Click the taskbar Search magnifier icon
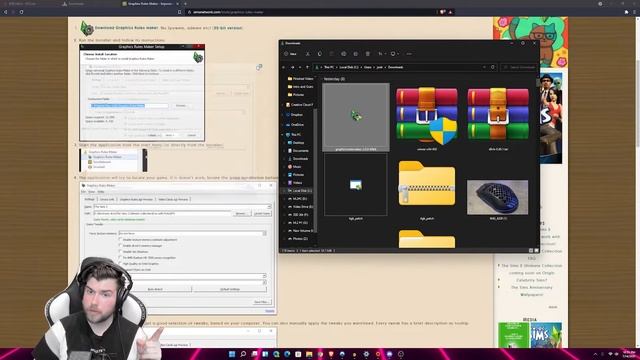Image resolution: width=640 pixels, height=360 pixels. pyautogui.click(x=243, y=354)
